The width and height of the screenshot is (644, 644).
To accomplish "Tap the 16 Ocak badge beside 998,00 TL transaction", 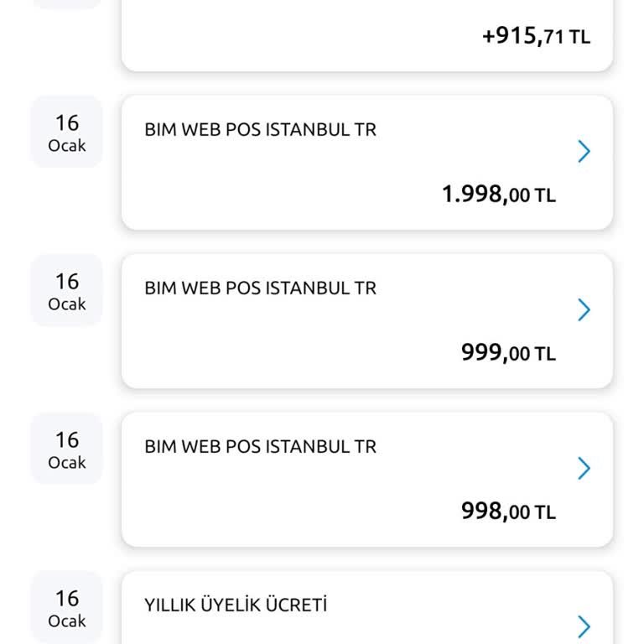I will coord(67,449).
